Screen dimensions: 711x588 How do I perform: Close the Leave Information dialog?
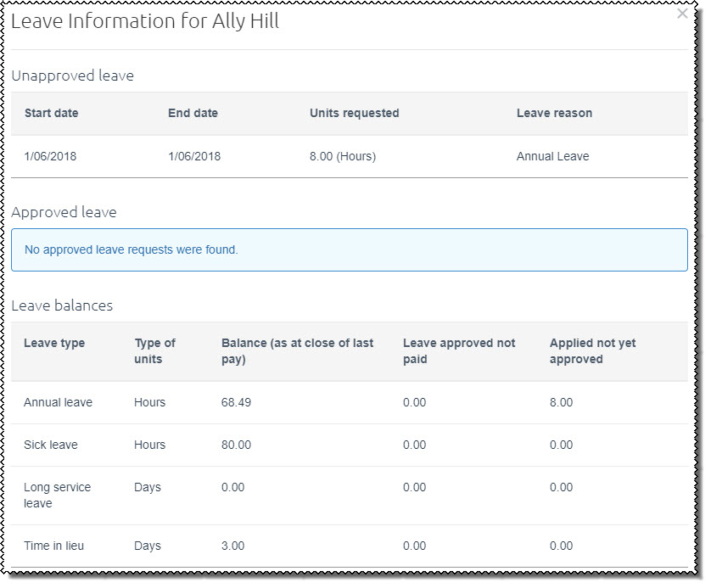pos(682,14)
